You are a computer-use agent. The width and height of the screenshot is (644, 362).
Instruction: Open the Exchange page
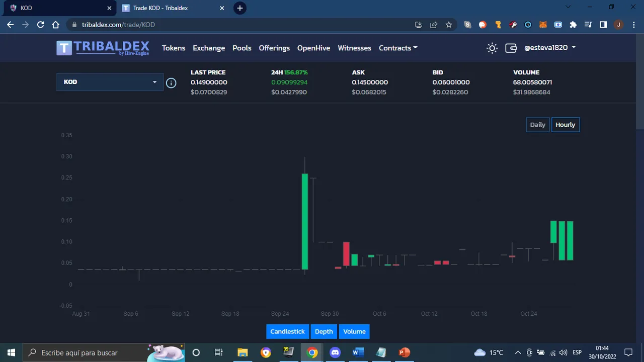click(209, 48)
